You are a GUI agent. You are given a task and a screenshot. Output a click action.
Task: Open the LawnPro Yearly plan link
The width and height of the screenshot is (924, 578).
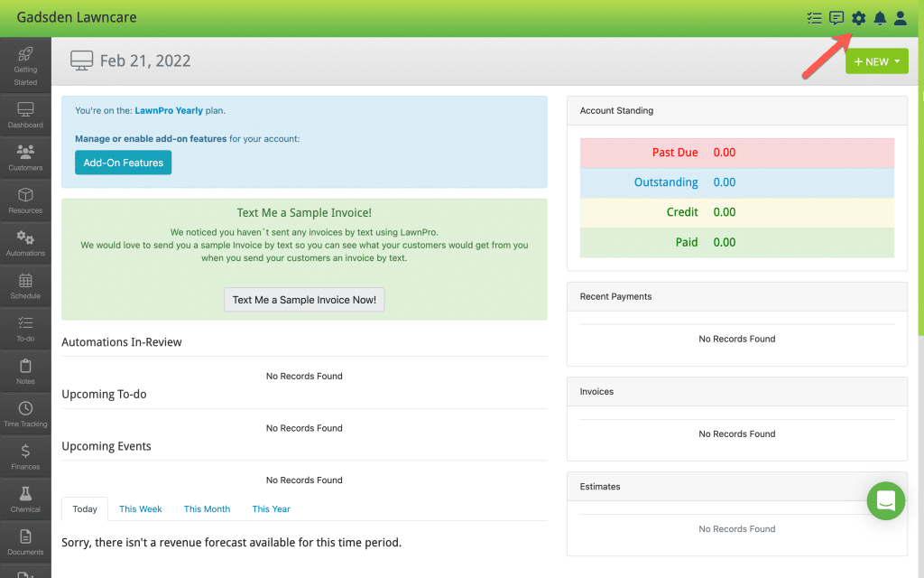169,110
